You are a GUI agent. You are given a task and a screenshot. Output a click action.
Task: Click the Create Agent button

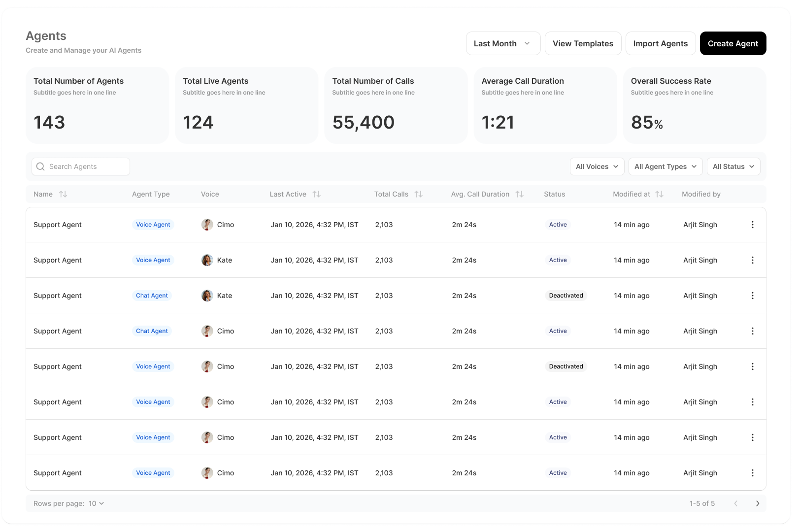point(732,43)
